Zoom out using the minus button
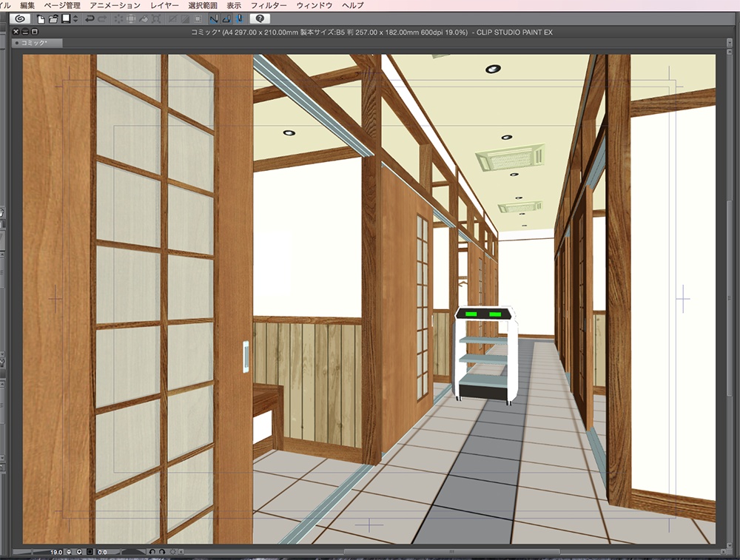 (x=69, y=552)
